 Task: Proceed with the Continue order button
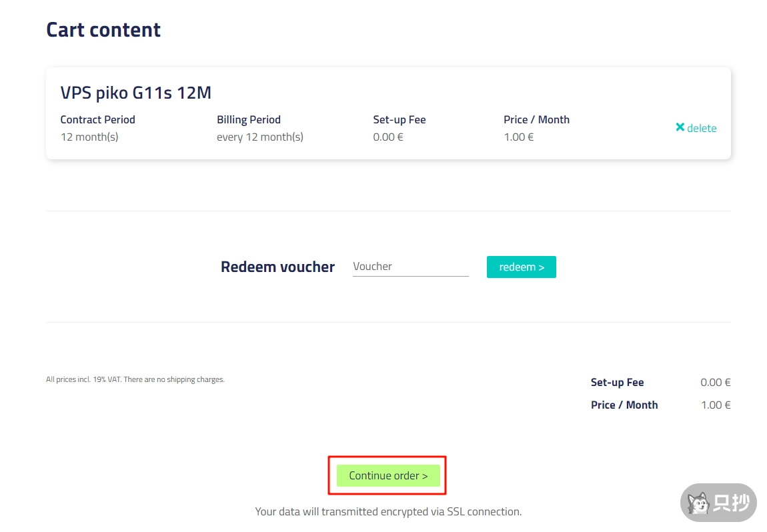click(x=388, y=475)
